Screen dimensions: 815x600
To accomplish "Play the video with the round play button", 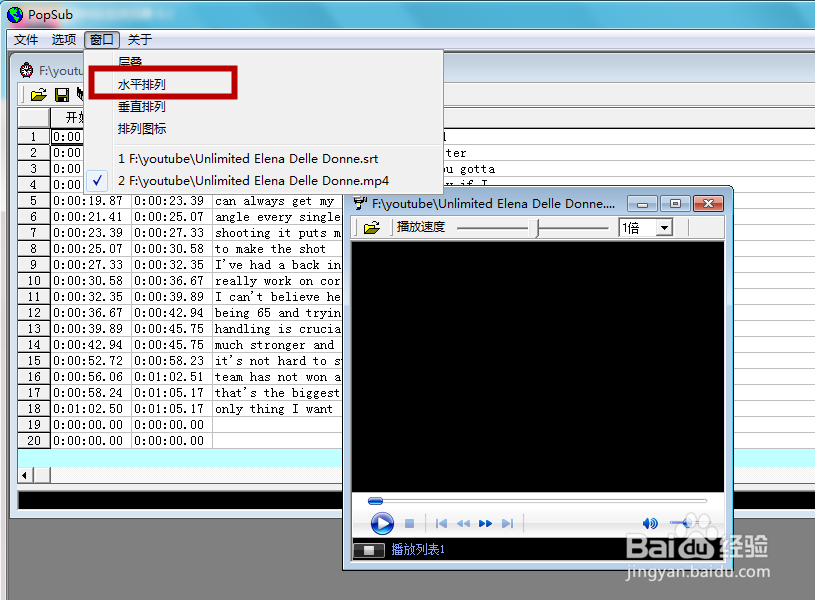I will pos(382,523).
